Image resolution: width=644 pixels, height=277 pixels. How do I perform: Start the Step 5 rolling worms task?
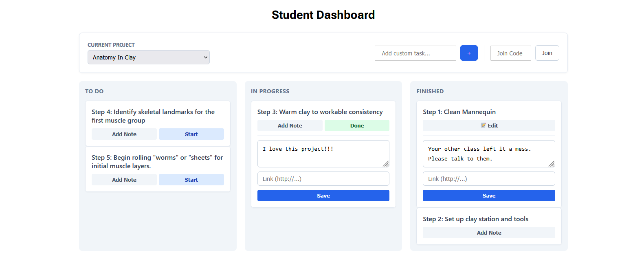pyautogui.click(x=191, y=180)
